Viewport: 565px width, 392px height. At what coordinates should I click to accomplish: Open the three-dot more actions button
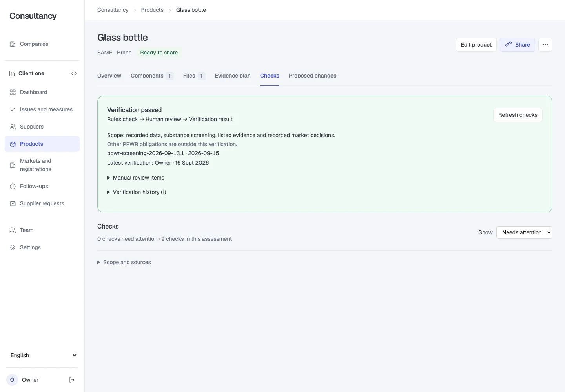545,45
